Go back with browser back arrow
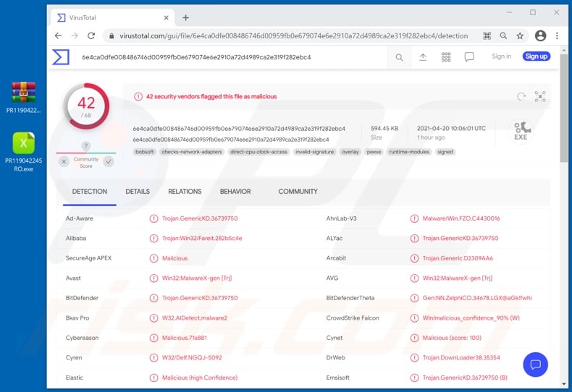 [x=58, y=35]
